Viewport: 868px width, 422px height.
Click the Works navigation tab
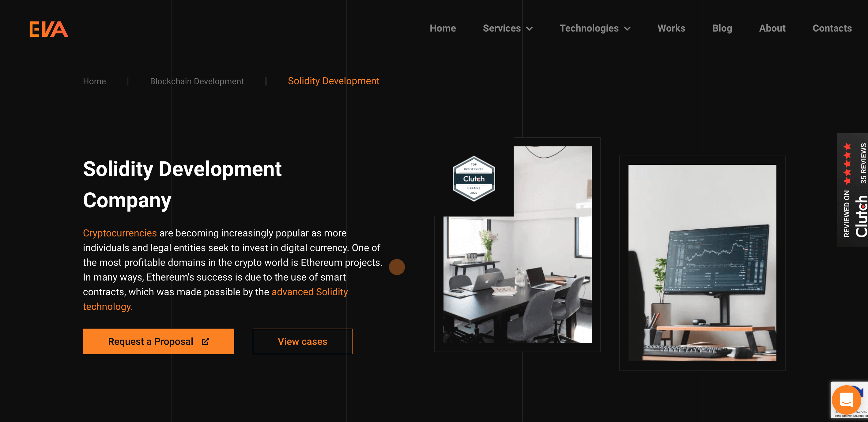click(671, 28)
